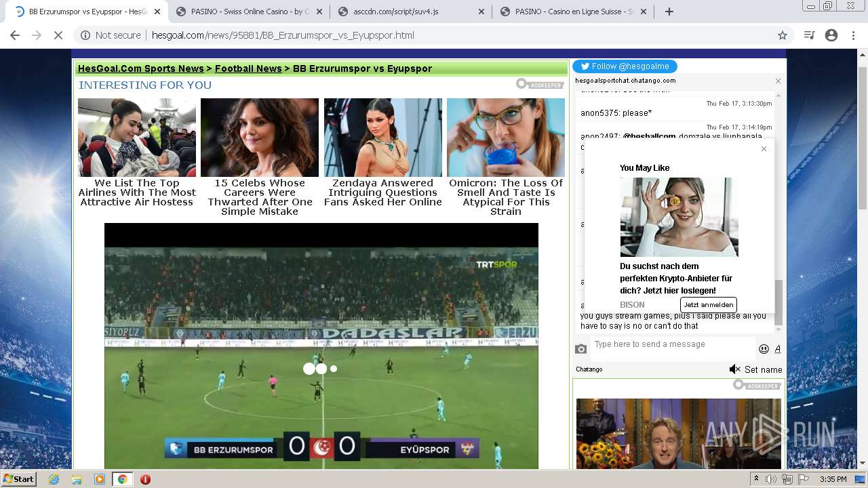Open the Krypto-Anbieter ad headline

tap(676, 279)
